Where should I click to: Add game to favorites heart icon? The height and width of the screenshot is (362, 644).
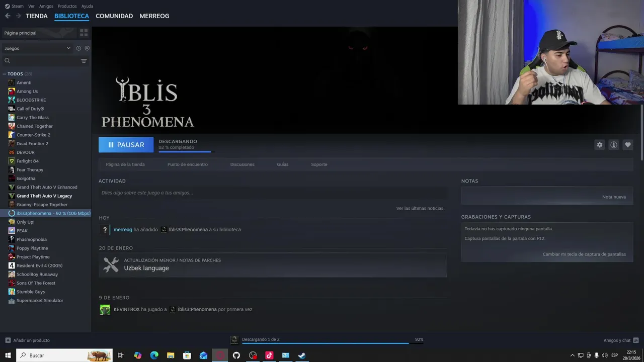627,145
